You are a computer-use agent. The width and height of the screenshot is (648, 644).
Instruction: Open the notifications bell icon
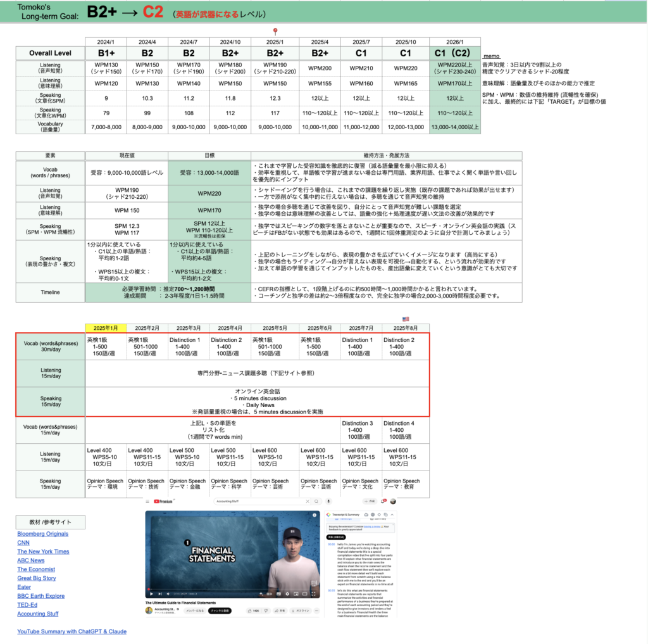point(382,501)
